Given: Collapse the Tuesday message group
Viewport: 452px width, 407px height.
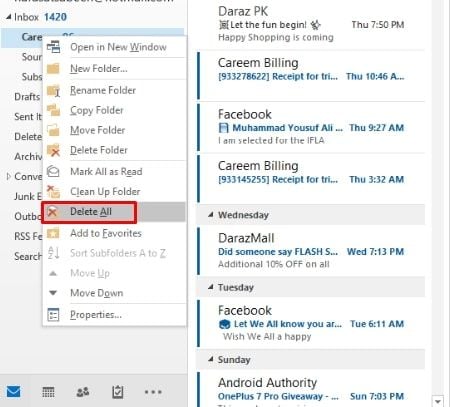Looking at the screenshot, I should click(210, 287).
